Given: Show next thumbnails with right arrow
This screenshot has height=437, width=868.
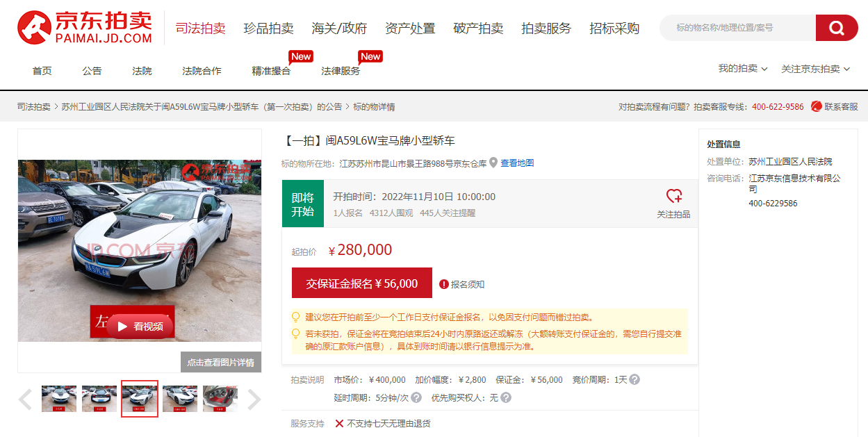Looking at the screenshot, I should tap(254, 399).
